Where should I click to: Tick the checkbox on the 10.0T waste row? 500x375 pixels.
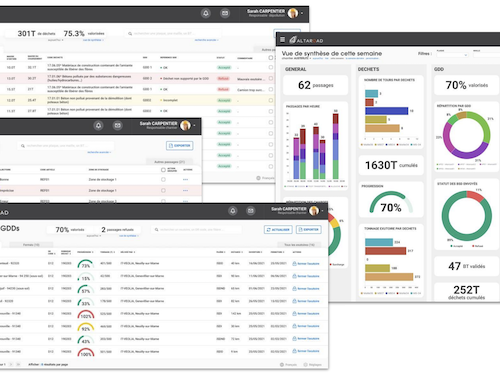(271, 67)
